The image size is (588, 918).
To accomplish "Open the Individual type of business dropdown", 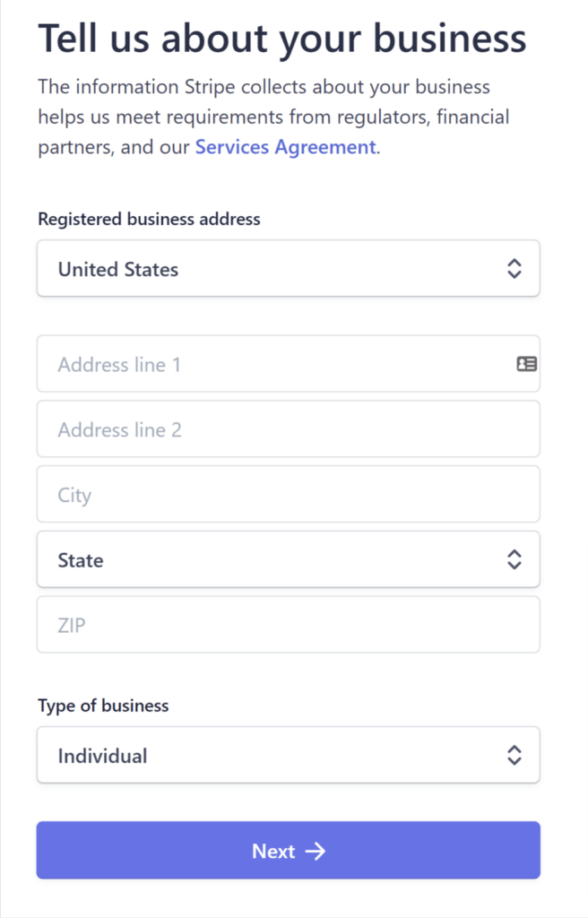I will (288, 755).
